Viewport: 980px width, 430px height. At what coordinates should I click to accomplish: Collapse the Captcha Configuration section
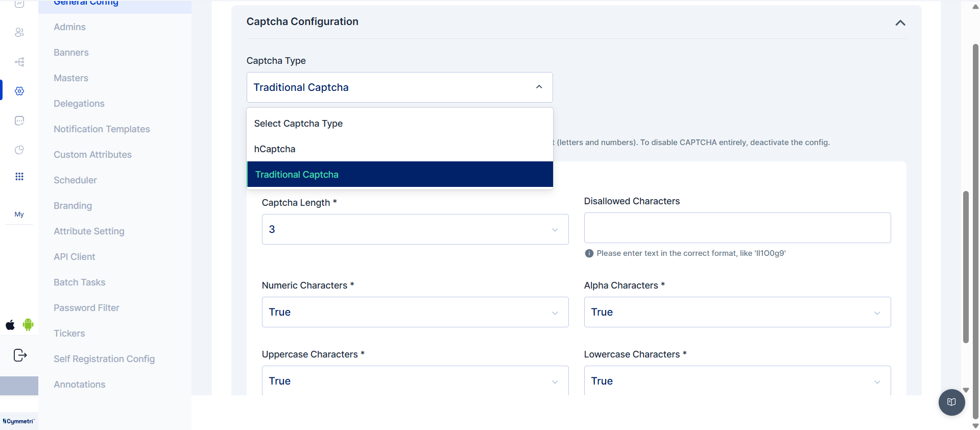900,23
